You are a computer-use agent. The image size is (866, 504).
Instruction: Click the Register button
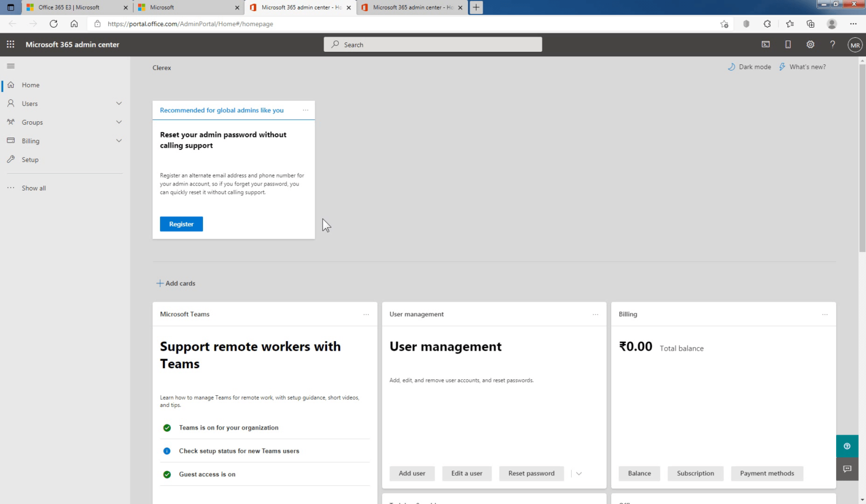click(x=181, y=224)
